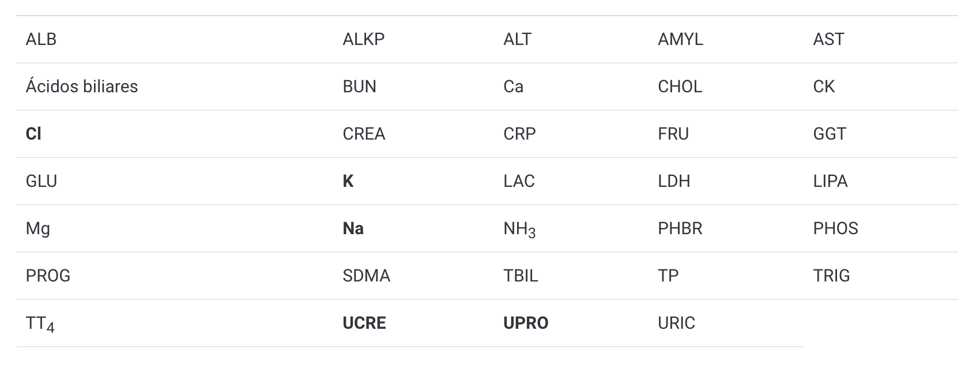Select CREA in the table
The height and width of the screenshot is (368, 980).
pyautogui.click(x=364, y=134)
